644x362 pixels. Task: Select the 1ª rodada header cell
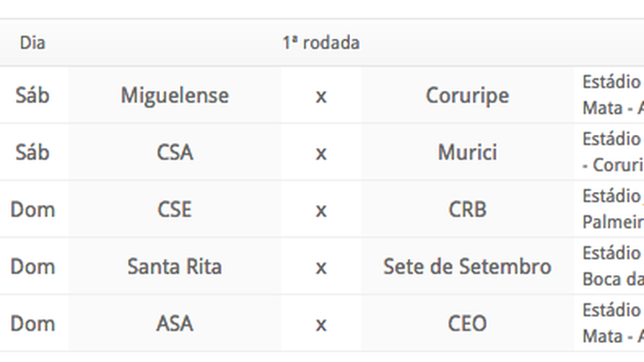pos(321,43)
